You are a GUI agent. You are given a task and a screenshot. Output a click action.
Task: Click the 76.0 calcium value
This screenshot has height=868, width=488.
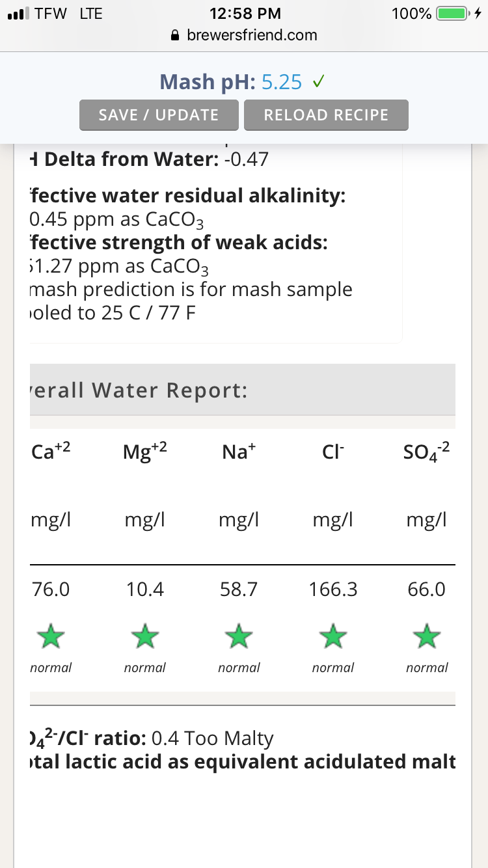pyautogui.click(x=51, y=590)
